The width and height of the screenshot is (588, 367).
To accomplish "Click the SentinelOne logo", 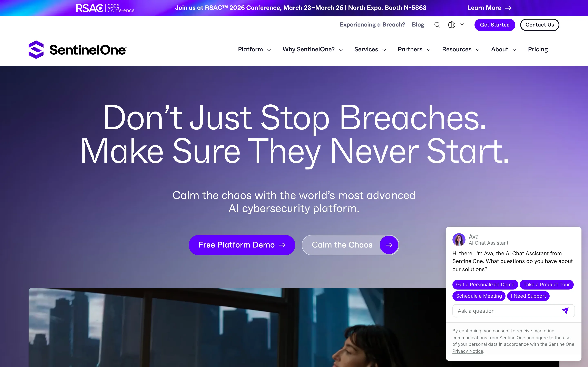I will click(x=77, y=50).
